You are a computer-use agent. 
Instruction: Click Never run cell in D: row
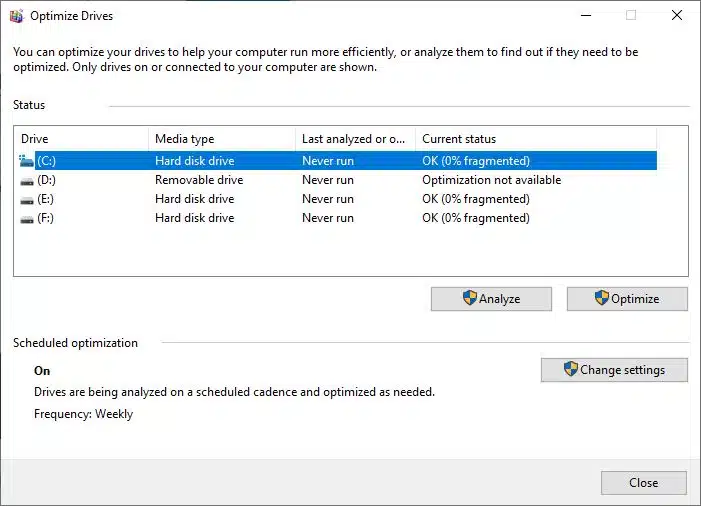[328, 180]
